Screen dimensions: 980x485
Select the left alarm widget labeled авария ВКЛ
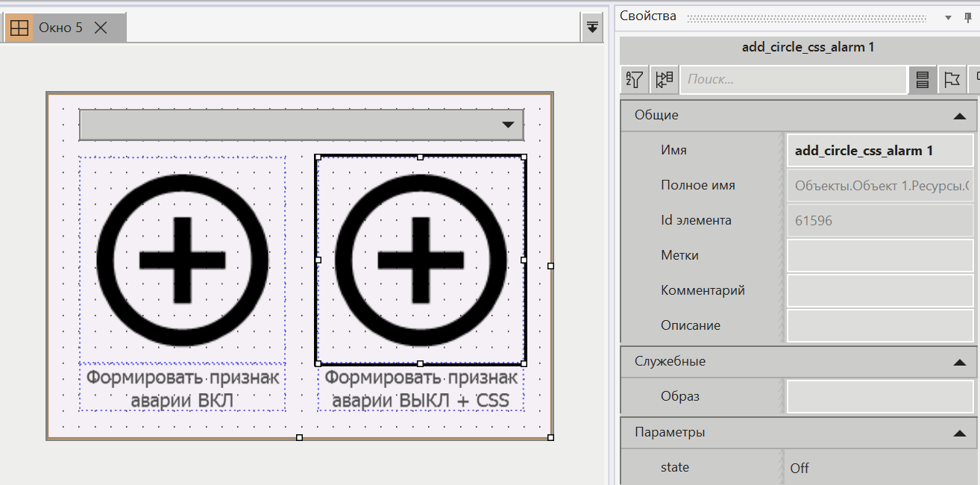pos(181,261)
